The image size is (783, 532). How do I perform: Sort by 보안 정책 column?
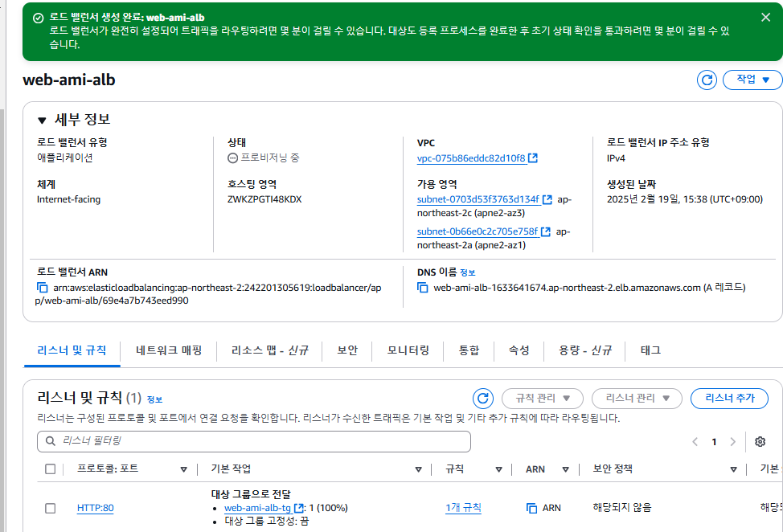(x=734, y=469)
